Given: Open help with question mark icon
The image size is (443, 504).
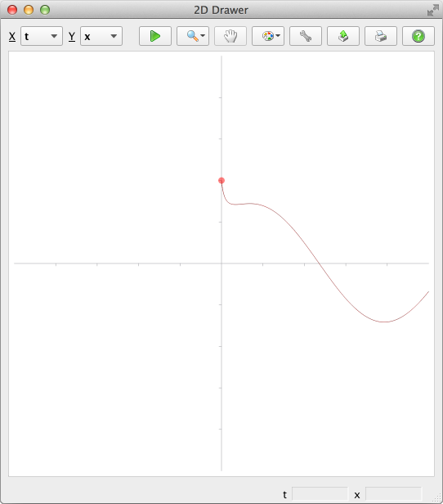Looking at the screenshot, I should click(418, 36).
